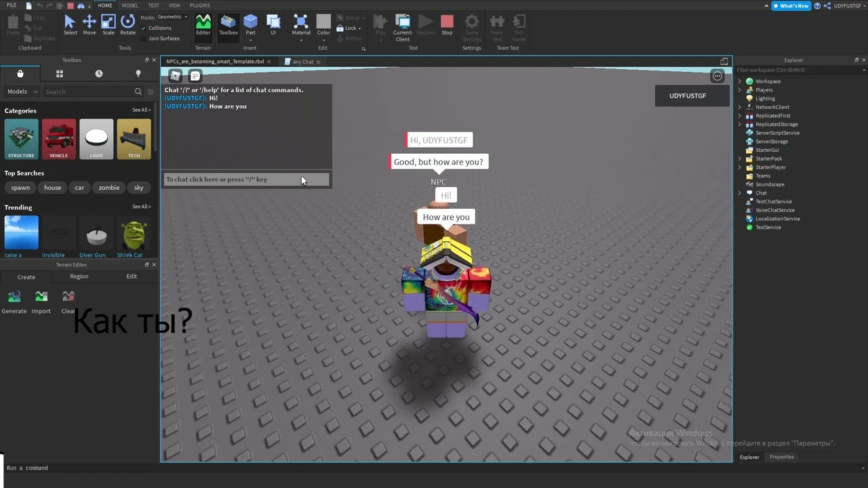The image size is (868, 488).
Task: Insert a new Part
Action: click(x=251, y=25)
